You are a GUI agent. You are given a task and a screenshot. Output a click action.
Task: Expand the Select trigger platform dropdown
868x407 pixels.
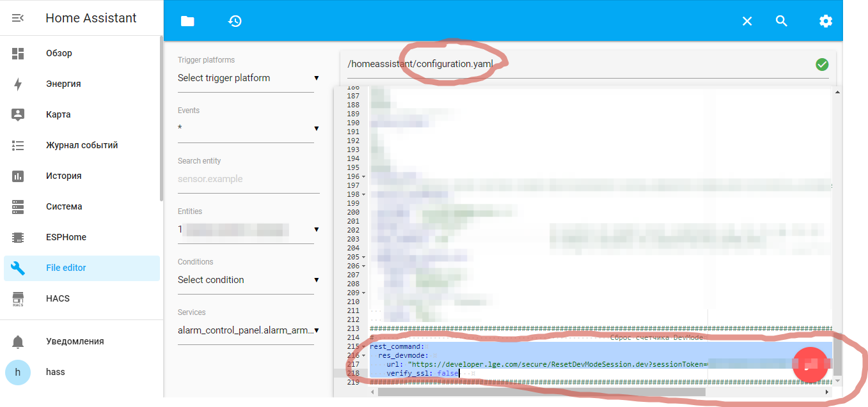(x=248, y=78)
